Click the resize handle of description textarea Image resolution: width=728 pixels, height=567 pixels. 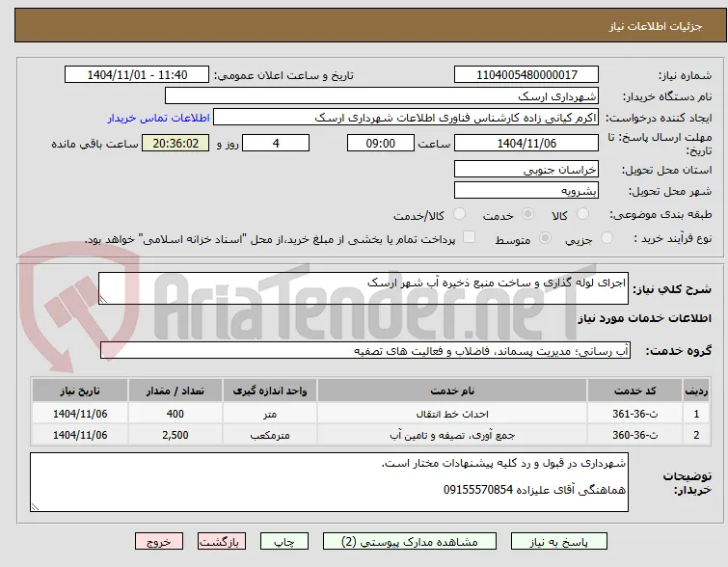pyautogui.click(x=103, y=300)
